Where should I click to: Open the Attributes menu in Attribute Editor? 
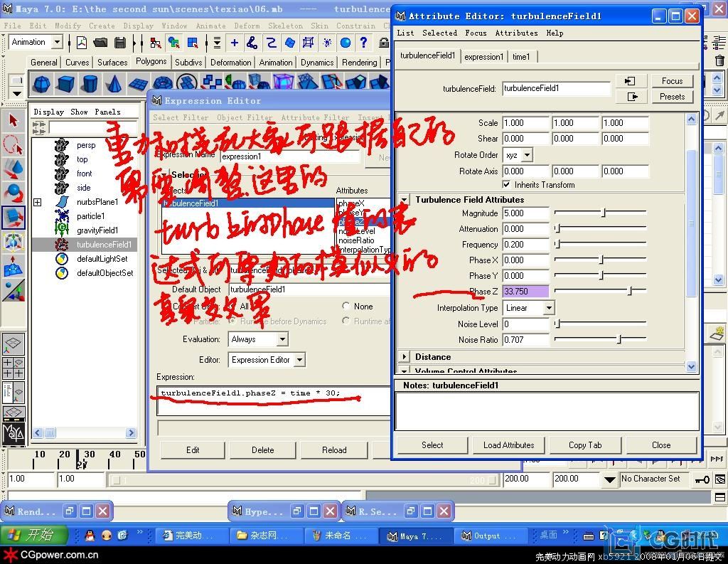tap(516, 33)
